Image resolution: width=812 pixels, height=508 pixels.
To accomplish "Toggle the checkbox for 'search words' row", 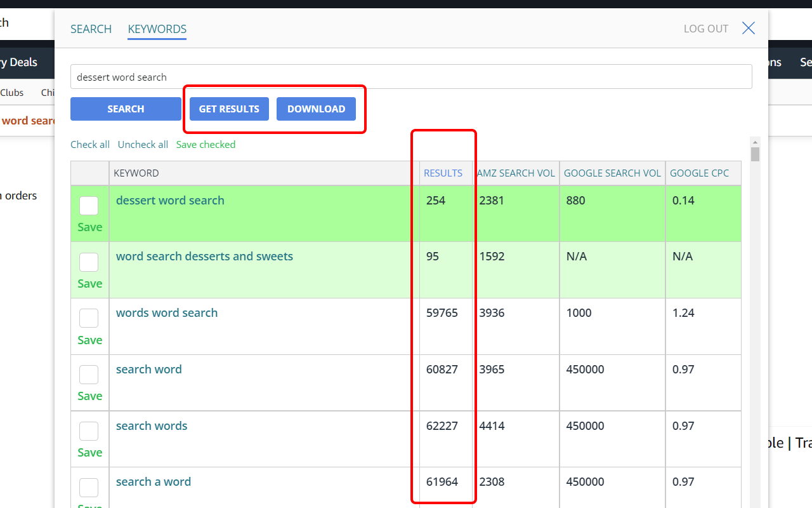I will pos(89,431).
